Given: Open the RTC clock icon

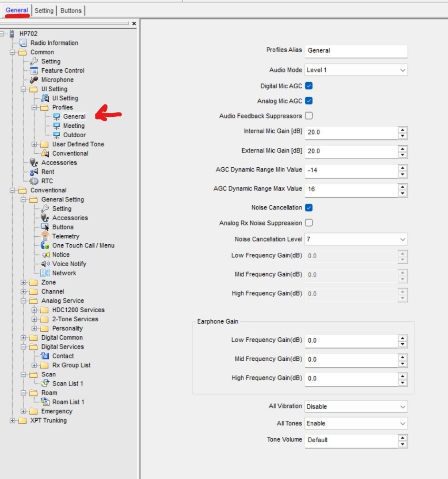Looking at the screenshot, I should [x=34, y=181].
